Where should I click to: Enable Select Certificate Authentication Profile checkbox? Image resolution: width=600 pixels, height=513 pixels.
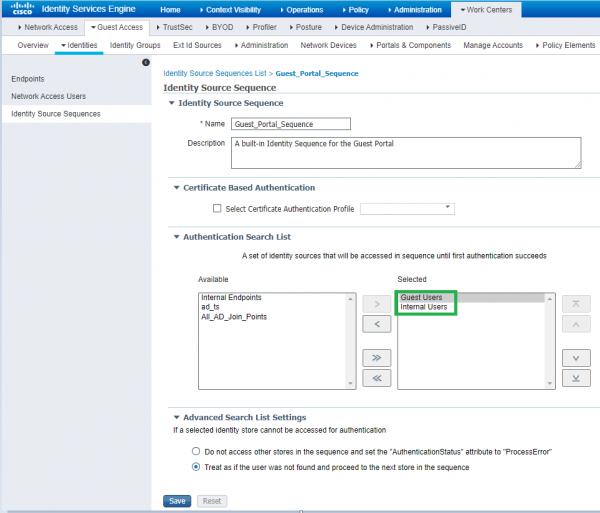pyautogui.click(x=217, y=209)
